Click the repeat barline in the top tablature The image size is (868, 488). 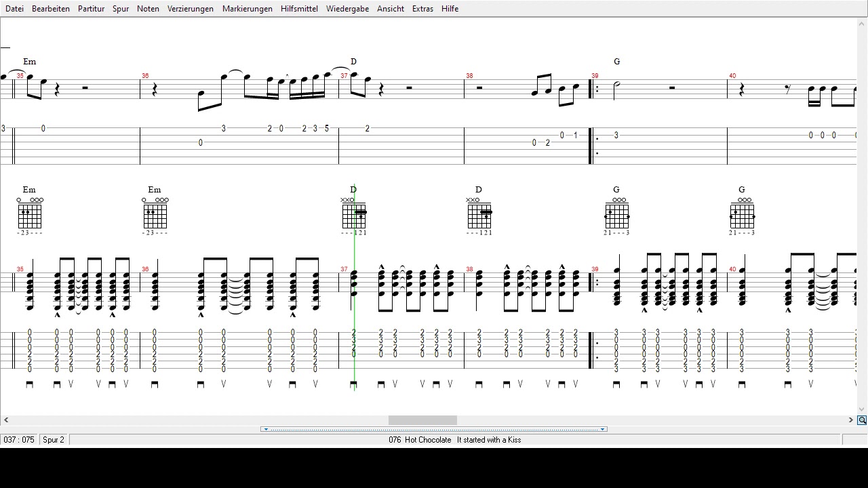[x=593, y=146]
